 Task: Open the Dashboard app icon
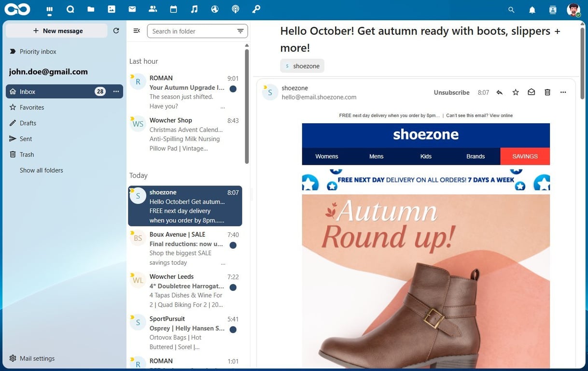(x=49, y=9)
